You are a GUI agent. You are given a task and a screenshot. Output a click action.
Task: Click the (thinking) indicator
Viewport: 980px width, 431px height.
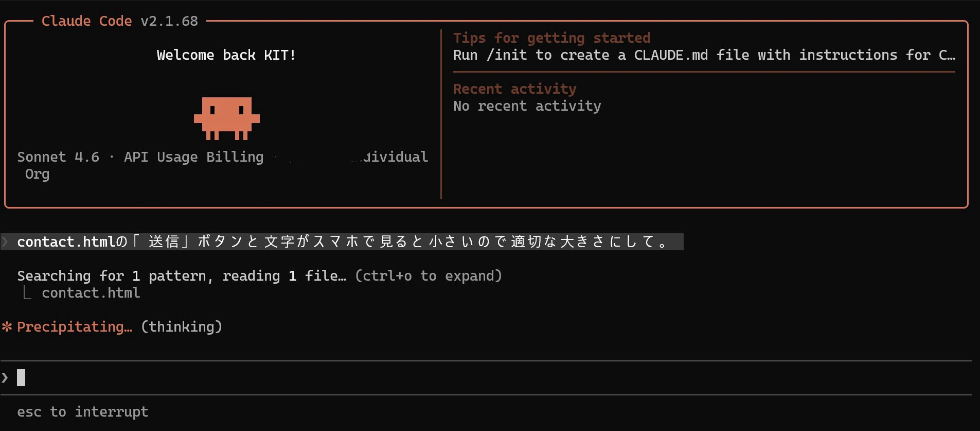pos(182,327)
